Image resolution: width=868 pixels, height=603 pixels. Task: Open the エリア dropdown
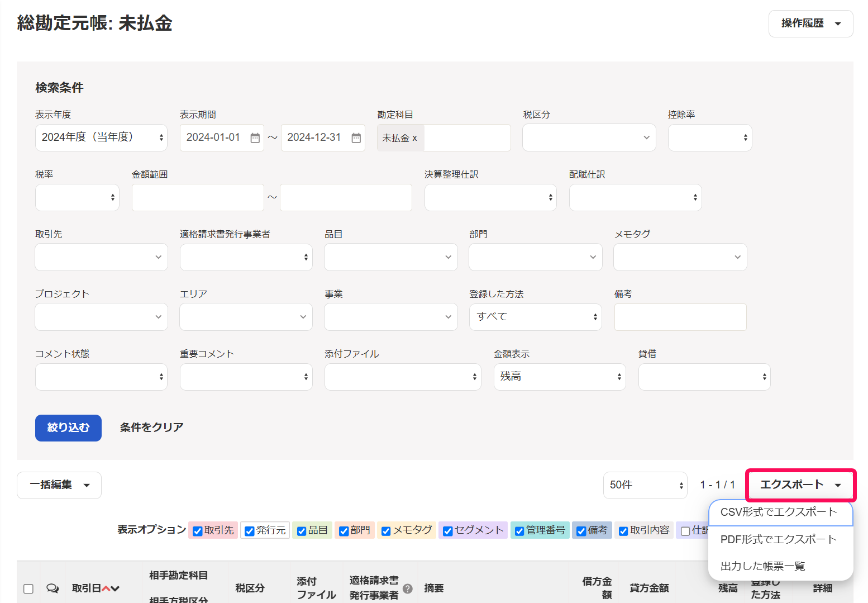click(x=246, y=317)
